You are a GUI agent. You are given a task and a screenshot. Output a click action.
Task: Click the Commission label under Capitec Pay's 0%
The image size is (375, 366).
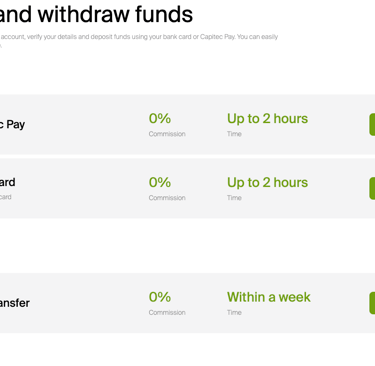[167, 134]
